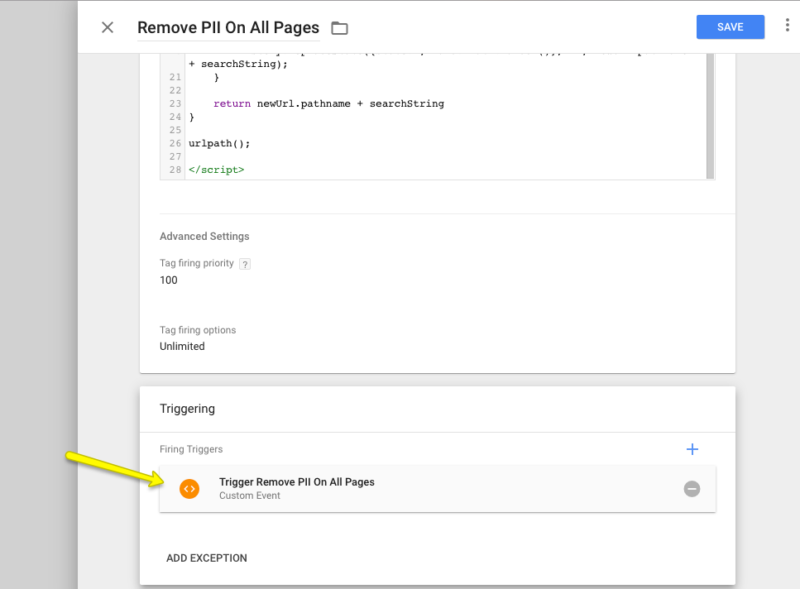Click line number 23 in the code gutter
Image resolution: width=800 pixels, height=589 pixels.
[x=175, y=104]
